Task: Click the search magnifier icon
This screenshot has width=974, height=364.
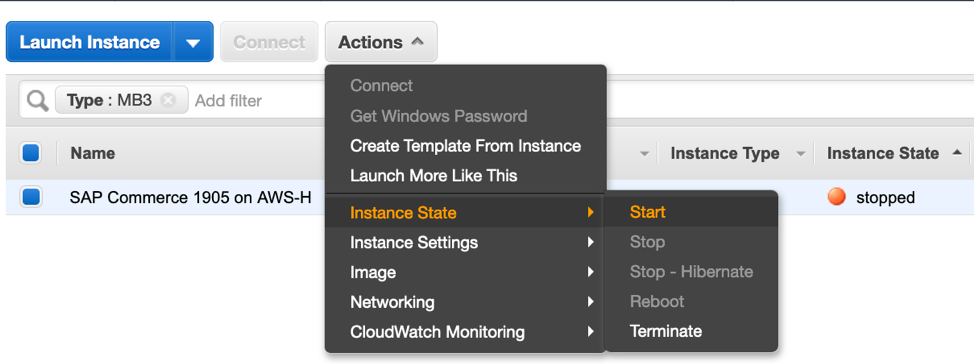Action: pyautogui.click(x=37, y=101)
